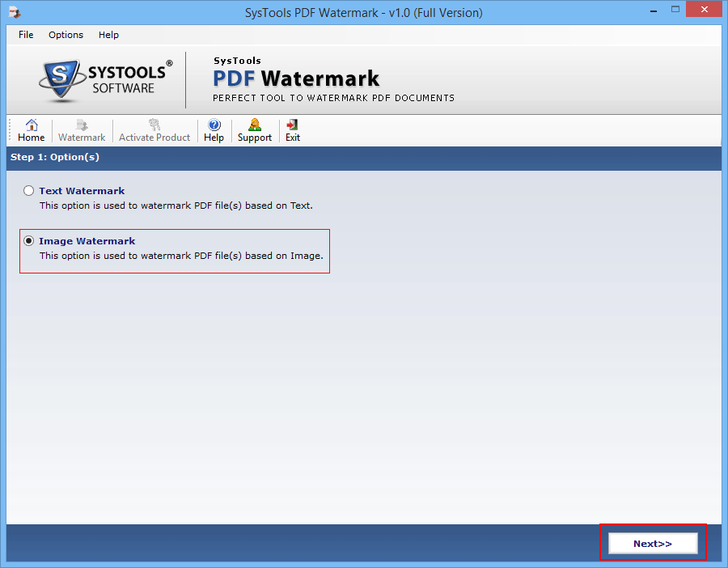Select the Image Watermark radio button

pyautogui.click(x=29, y=241)
